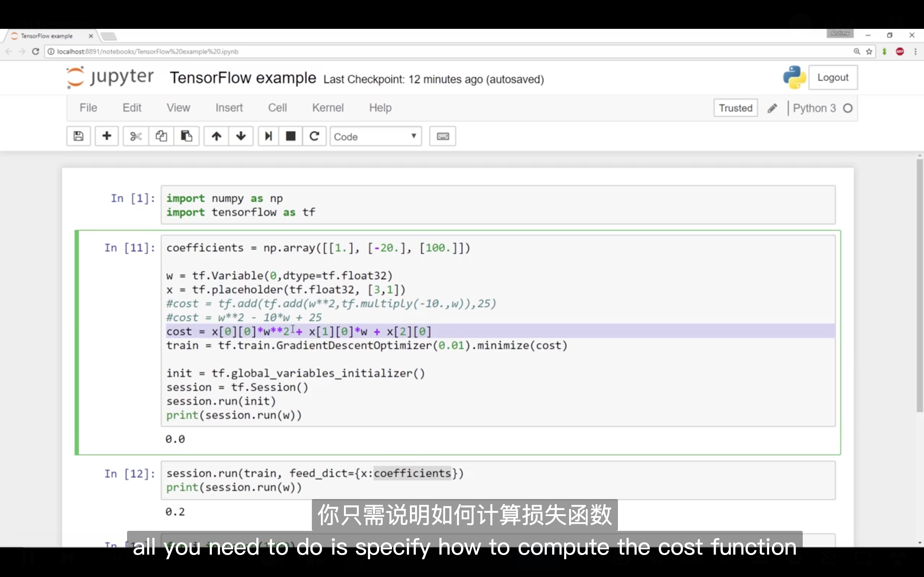The height and width of the screenshot is (577, 924).
Task: Open the Insert menu
Action: [x=229, y=107]
